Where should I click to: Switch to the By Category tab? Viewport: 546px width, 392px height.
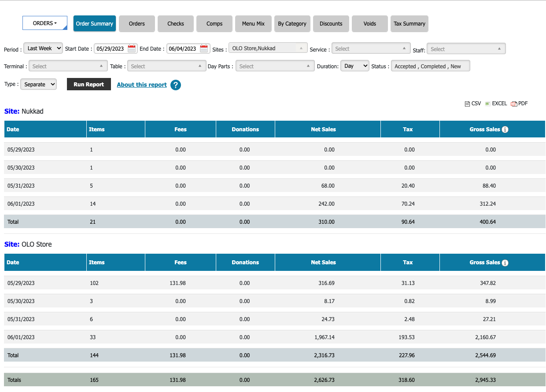292,24
